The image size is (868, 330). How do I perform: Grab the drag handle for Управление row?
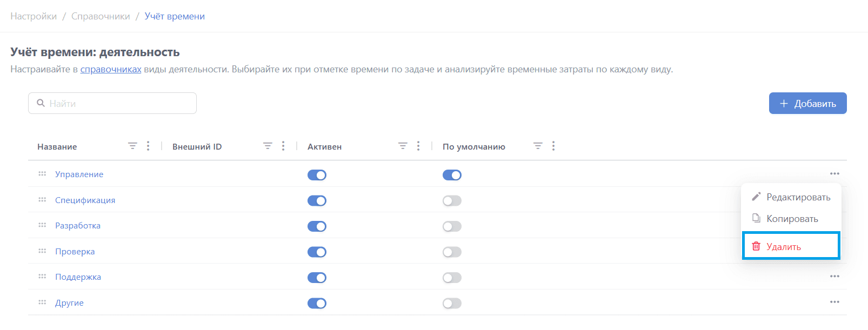click(x=42, y=174)
